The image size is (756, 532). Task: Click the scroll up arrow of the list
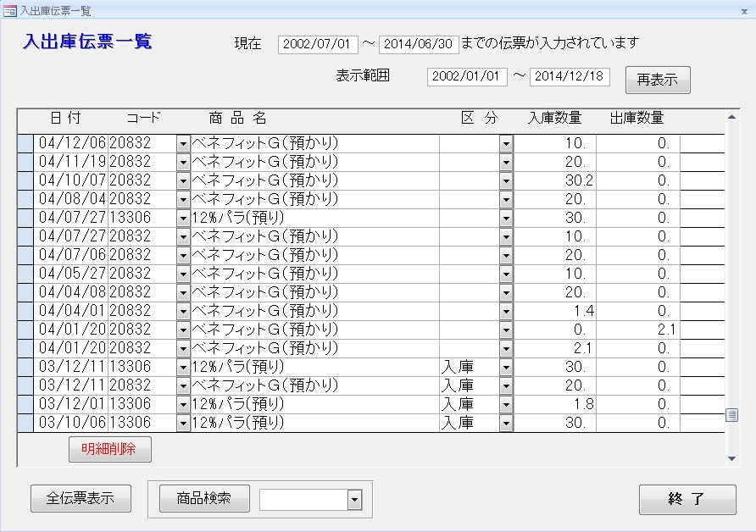(x=732, y=118)
